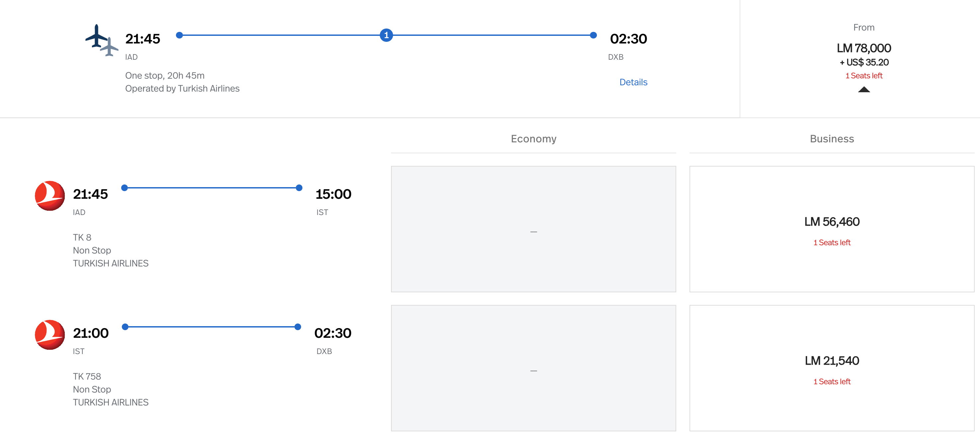
Task: Click the stop count circle marker labeled 1
Action: (x=386, y=36)
